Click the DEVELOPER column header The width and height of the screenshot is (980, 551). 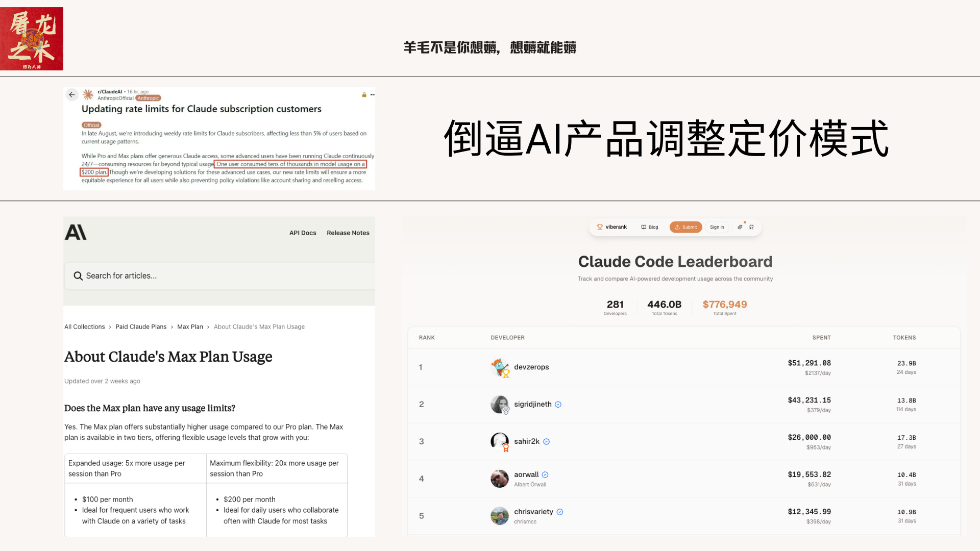click(507, 338)
